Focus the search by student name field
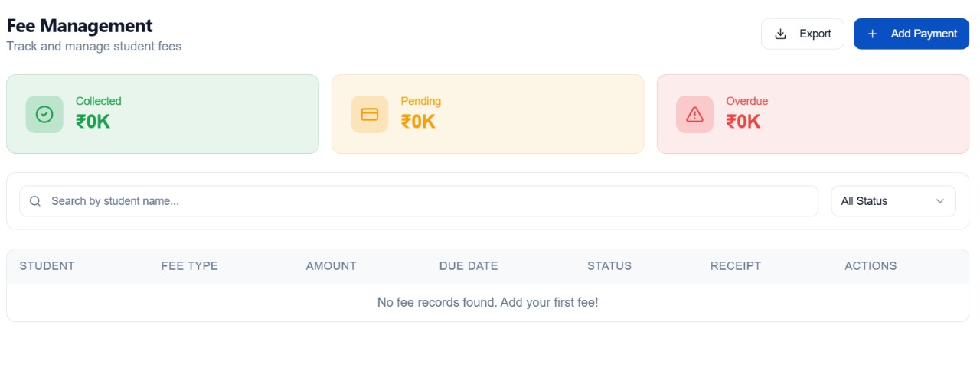Viewport: 980px width, 384px height. click(429, 201)
